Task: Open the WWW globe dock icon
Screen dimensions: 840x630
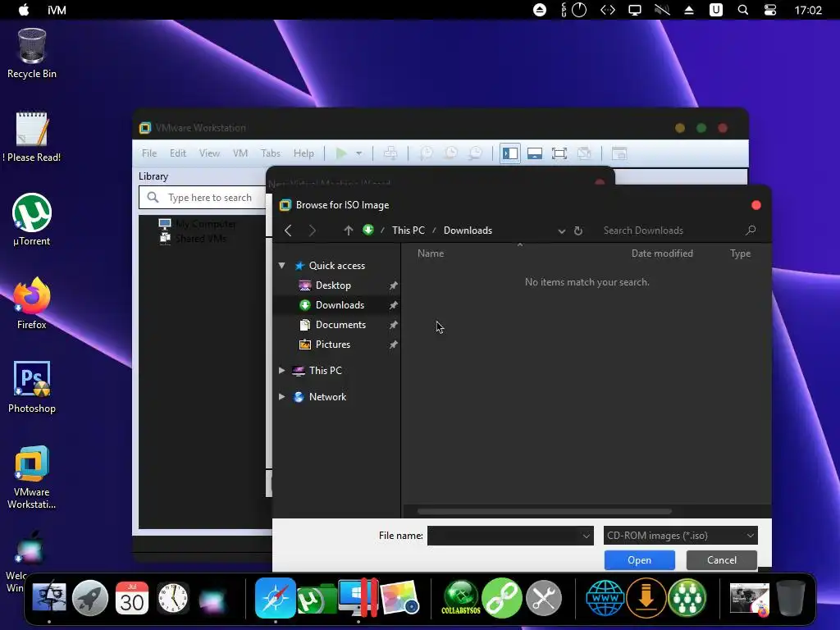Action: pos(605,598)
